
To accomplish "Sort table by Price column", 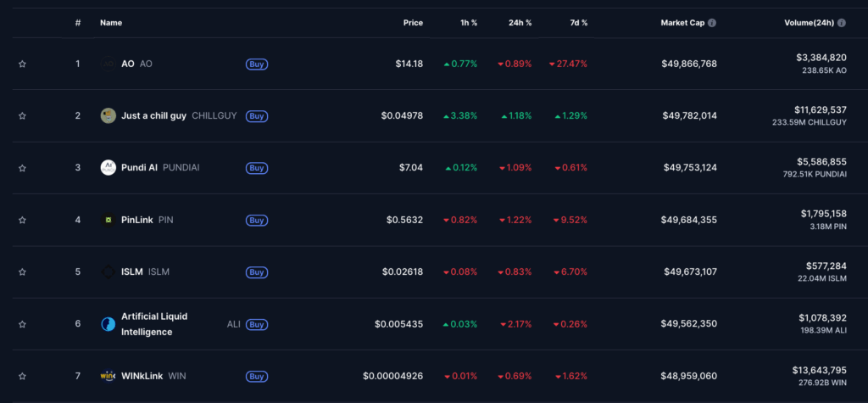I will (413, 23).
